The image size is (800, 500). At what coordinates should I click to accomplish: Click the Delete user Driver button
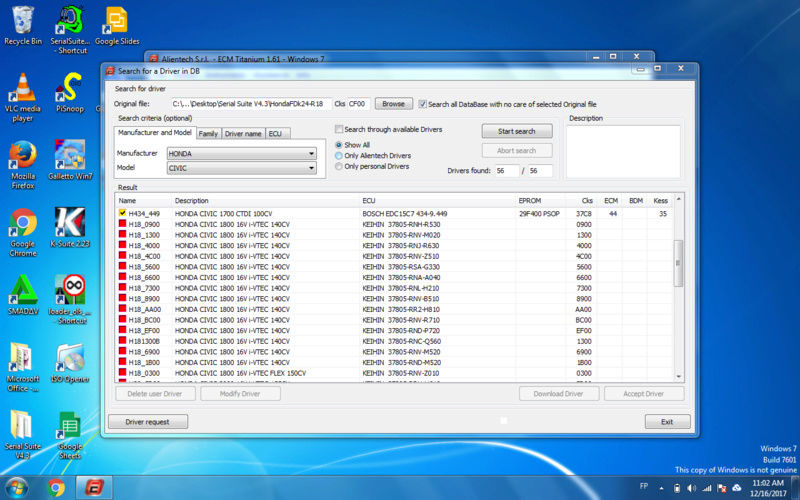pyautogui.click(x=155, y=394)
